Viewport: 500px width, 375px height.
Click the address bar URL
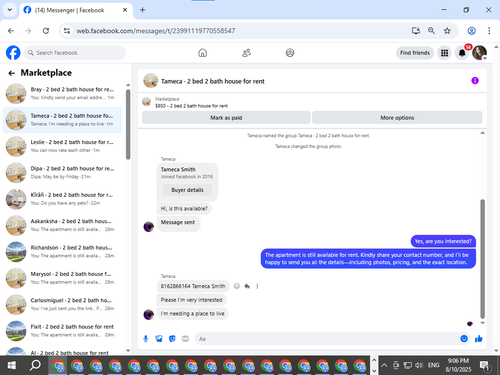(x=156, y=31)
